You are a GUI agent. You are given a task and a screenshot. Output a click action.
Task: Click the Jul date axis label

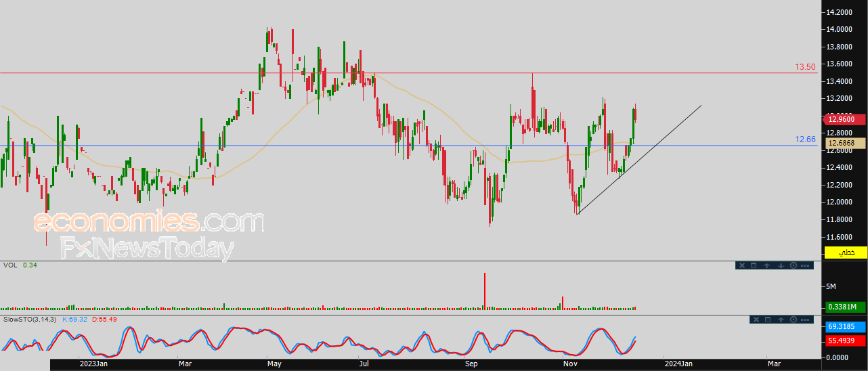[364, 364]
